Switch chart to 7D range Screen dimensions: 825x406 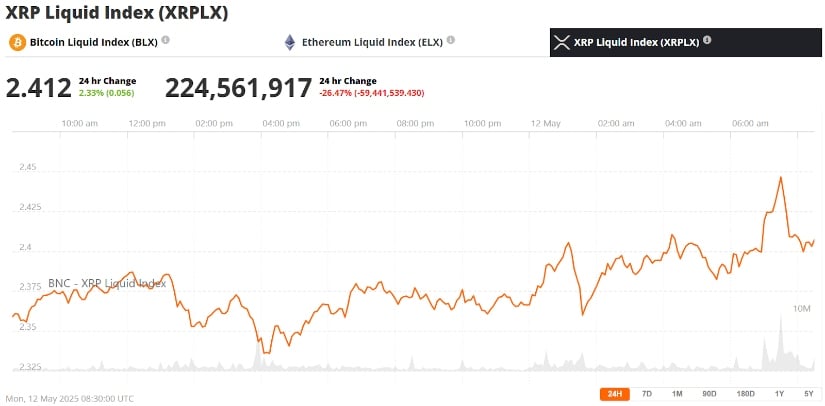tap(647, 394)
